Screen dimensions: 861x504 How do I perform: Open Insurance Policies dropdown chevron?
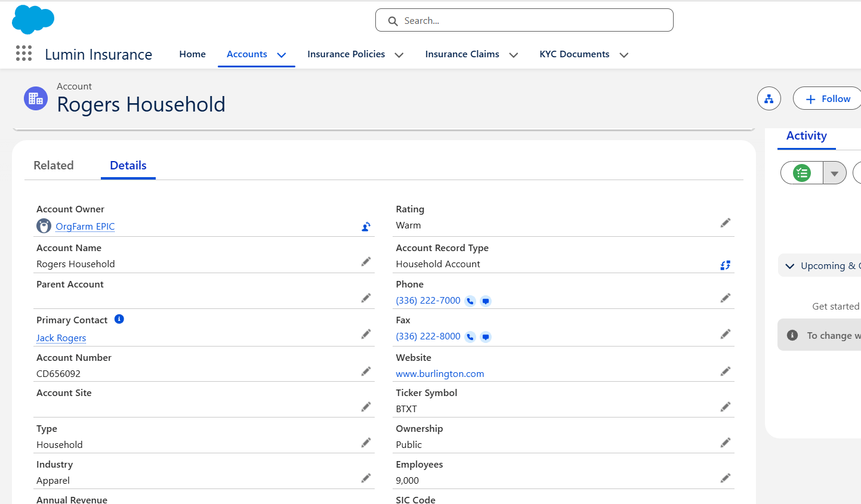pos(399,55)
